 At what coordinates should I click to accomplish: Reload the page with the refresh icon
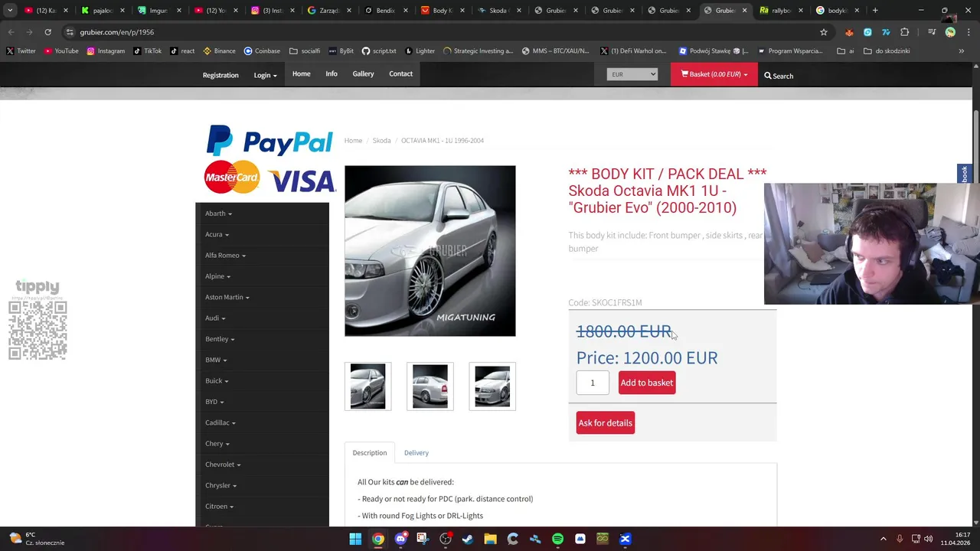[x=47, y=32]
